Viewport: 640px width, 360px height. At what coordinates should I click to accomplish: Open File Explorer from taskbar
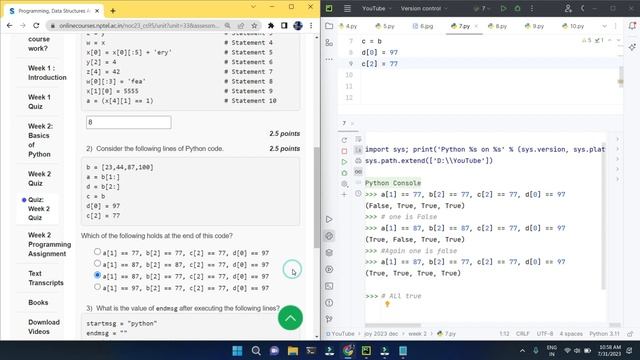(293, 350)
